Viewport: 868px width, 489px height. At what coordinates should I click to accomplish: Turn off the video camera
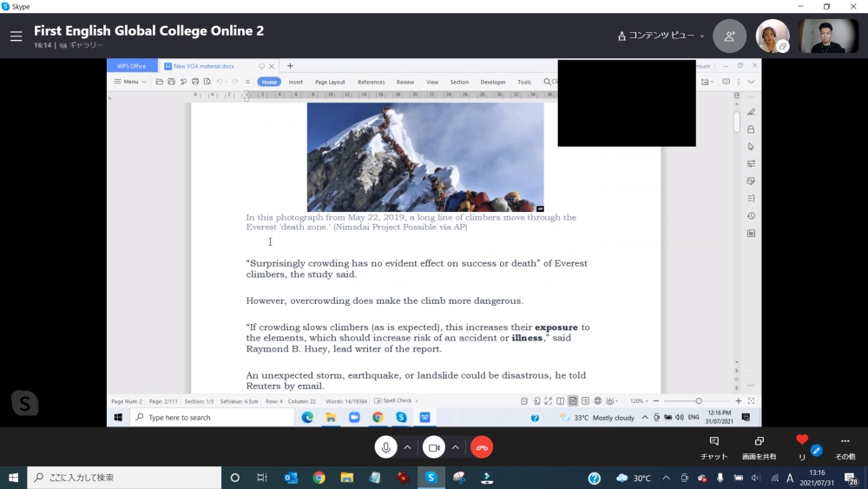coord(434,447)
